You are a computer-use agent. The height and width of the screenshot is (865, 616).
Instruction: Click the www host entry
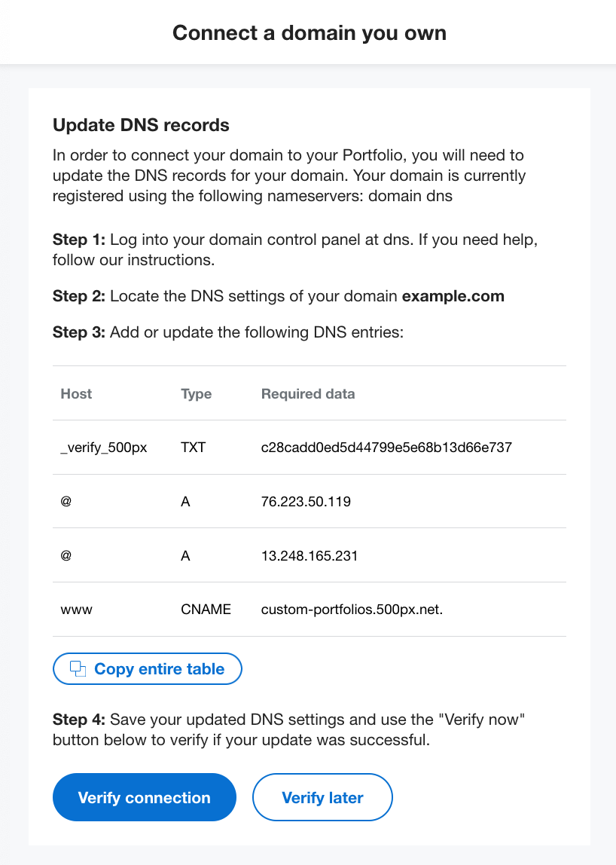pyautogui.click(x=77, y=610)
